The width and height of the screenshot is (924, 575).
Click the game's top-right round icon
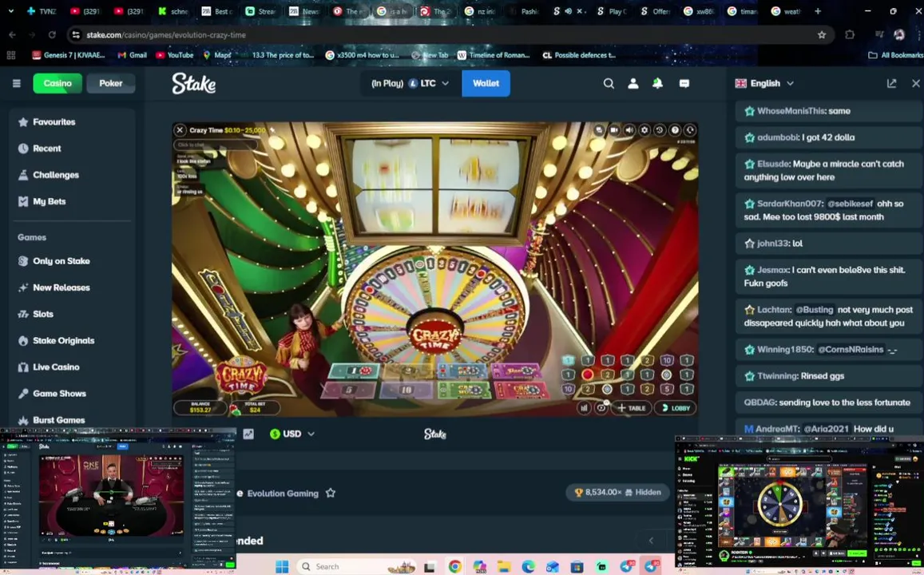pyautogui.click(x=690, y=130)
